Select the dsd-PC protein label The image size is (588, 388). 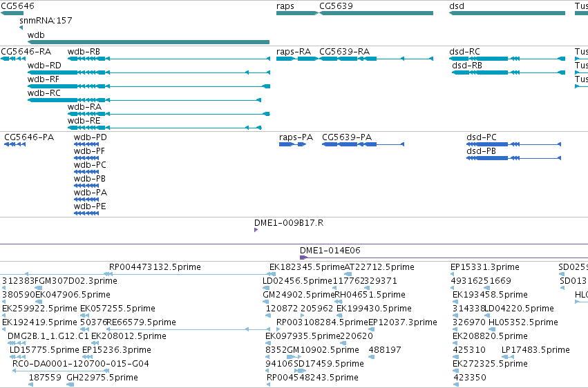click(x=482, y=137)
